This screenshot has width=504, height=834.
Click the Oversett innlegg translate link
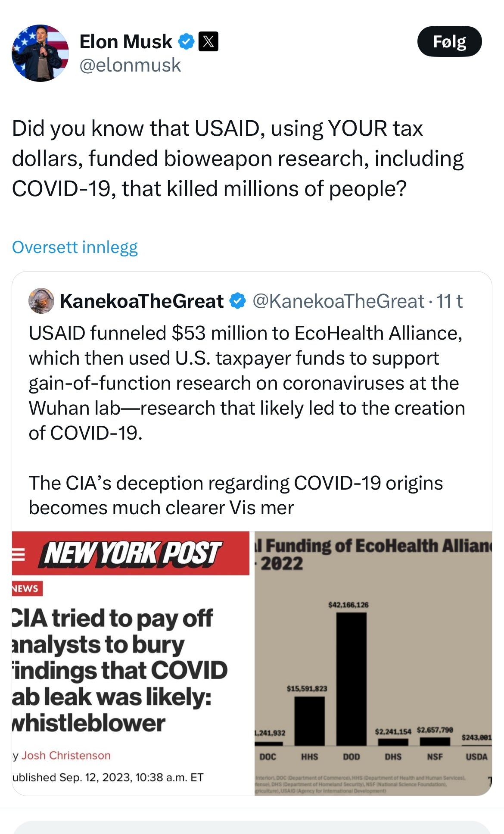(x=75, y=247)
